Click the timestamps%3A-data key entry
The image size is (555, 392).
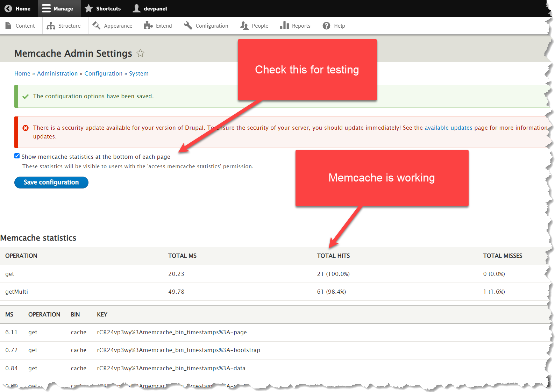(171, 368)
